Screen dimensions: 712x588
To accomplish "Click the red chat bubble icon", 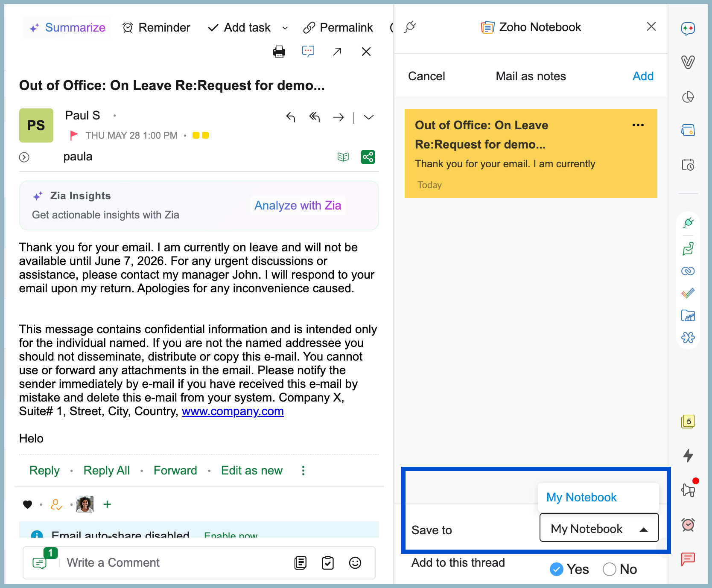I will [x=688, y=559].
